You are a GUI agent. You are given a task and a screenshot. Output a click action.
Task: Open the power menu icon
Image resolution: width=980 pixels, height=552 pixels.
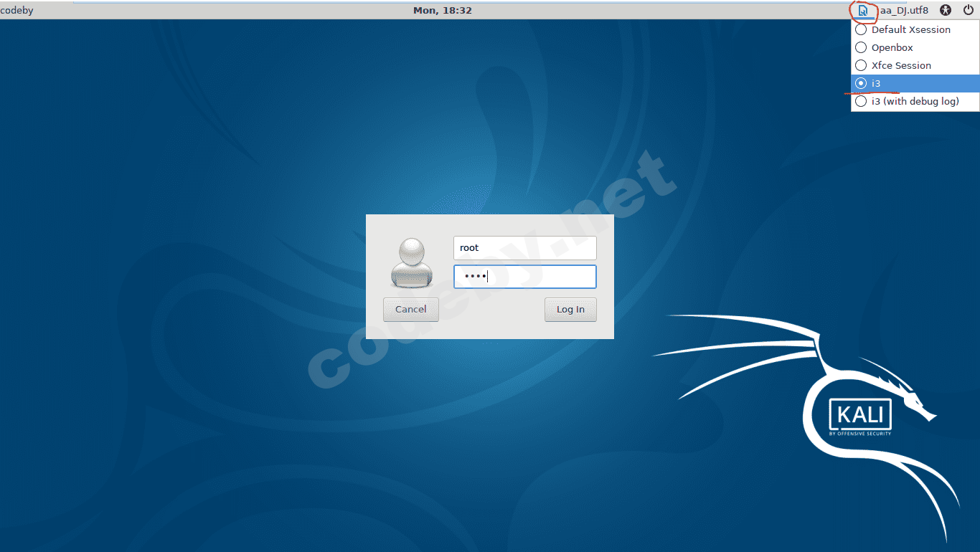pyautogui.click(x=968, y=10)
